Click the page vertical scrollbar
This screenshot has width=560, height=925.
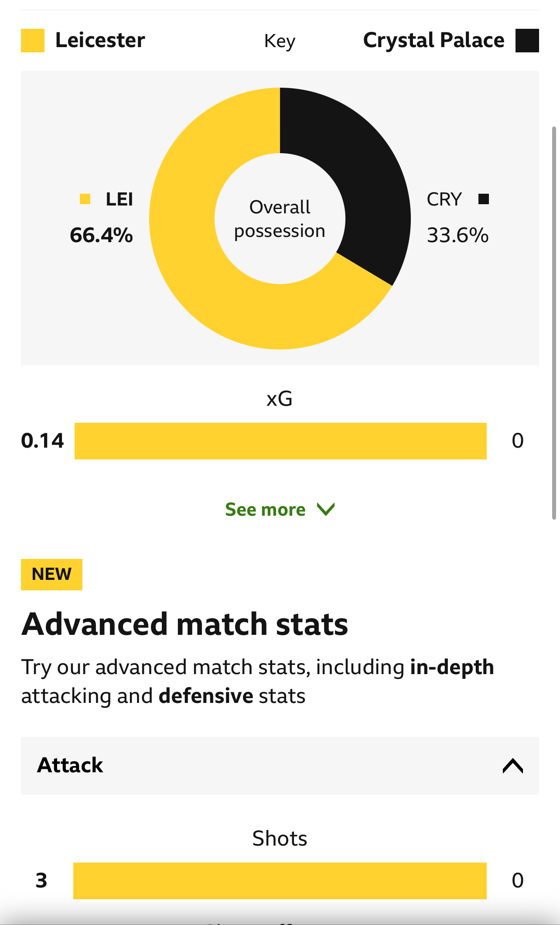554,323
